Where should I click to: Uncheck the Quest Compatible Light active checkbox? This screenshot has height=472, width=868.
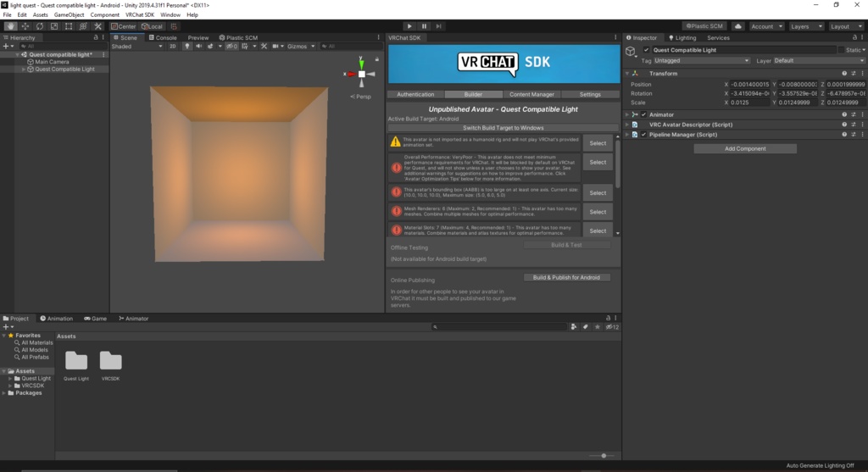646,50
